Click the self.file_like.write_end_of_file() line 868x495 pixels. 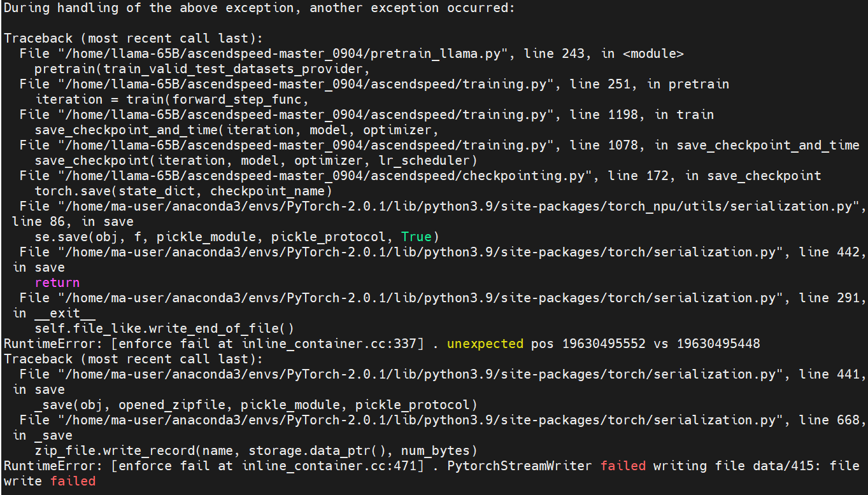[164, 329]
